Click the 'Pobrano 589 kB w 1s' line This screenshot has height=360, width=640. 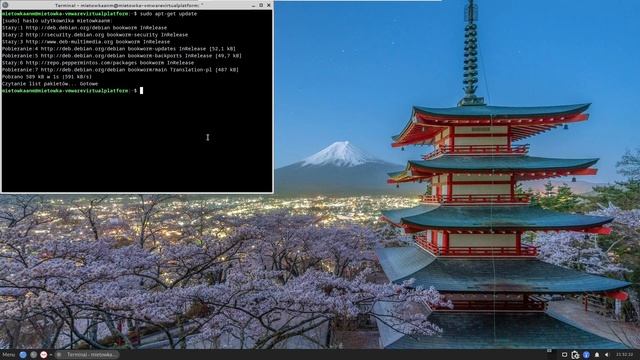pyautogui.click(x=47, y=77)
